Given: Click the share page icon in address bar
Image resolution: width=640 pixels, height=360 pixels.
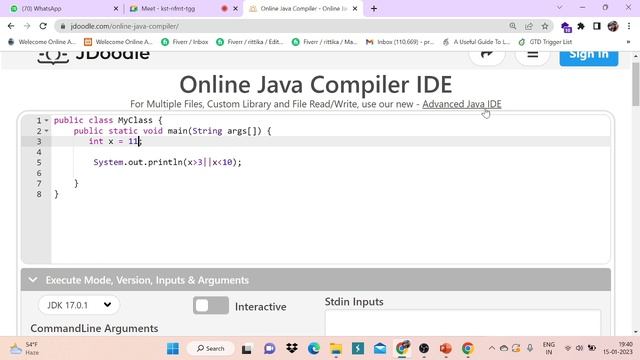Looking at the screenshot, I should (x=529, y=26).
